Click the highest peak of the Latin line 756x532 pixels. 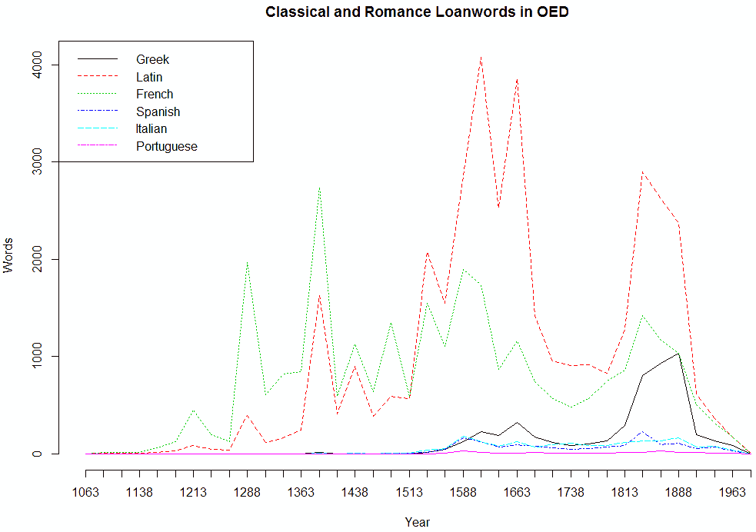click(481, 56)
